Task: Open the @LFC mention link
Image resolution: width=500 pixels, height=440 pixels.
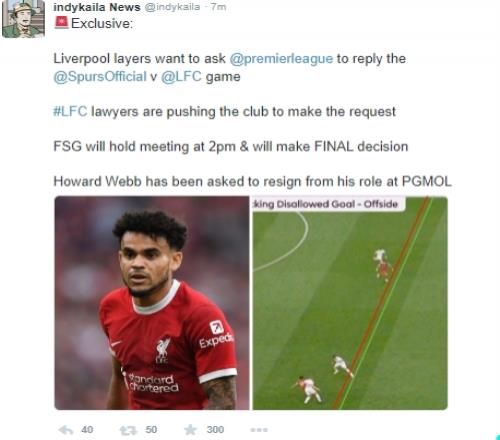Action: tap(181, 77)
